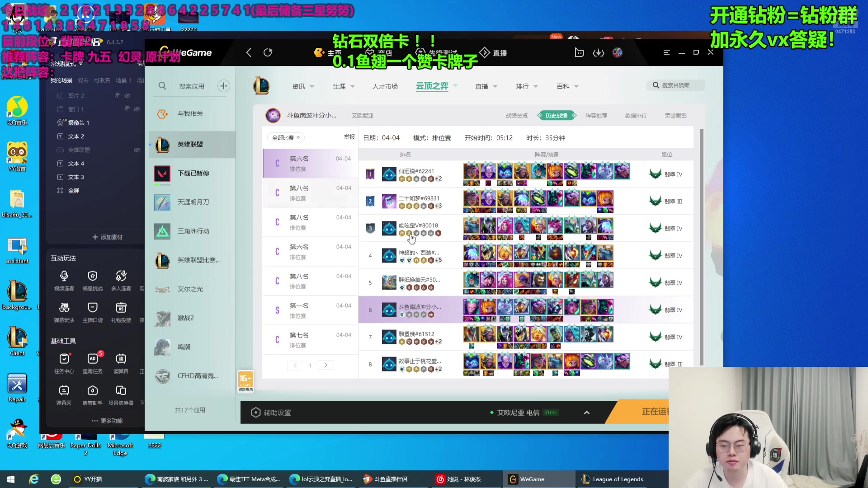Select 英雄联盟 game in sidebar

192,144
